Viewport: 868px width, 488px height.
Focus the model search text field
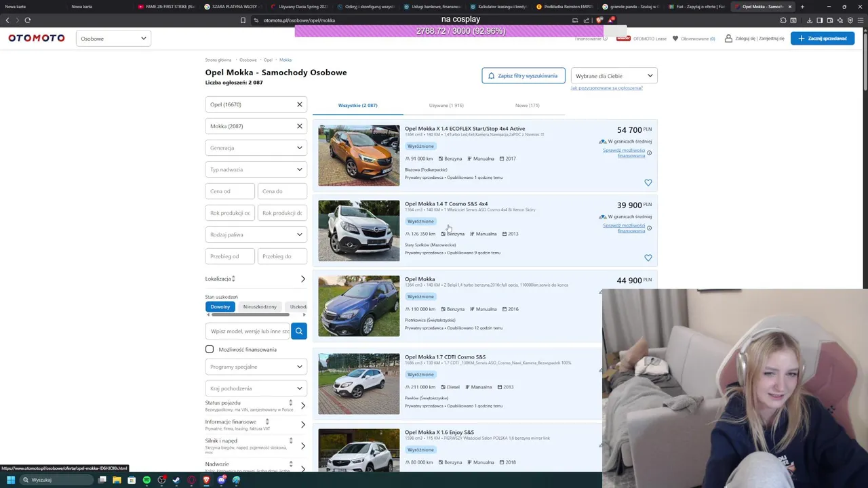coord(248,331)
